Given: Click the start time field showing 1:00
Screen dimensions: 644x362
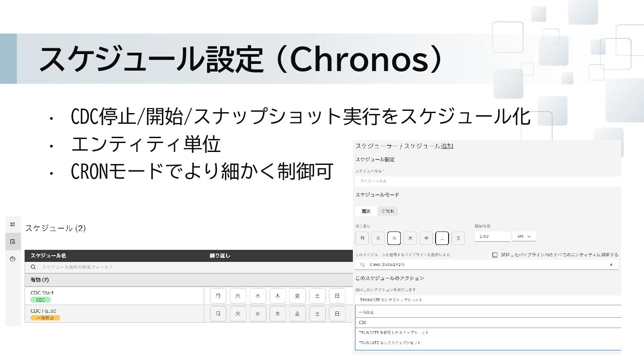Looking at the screenshot, I should 492,236.
